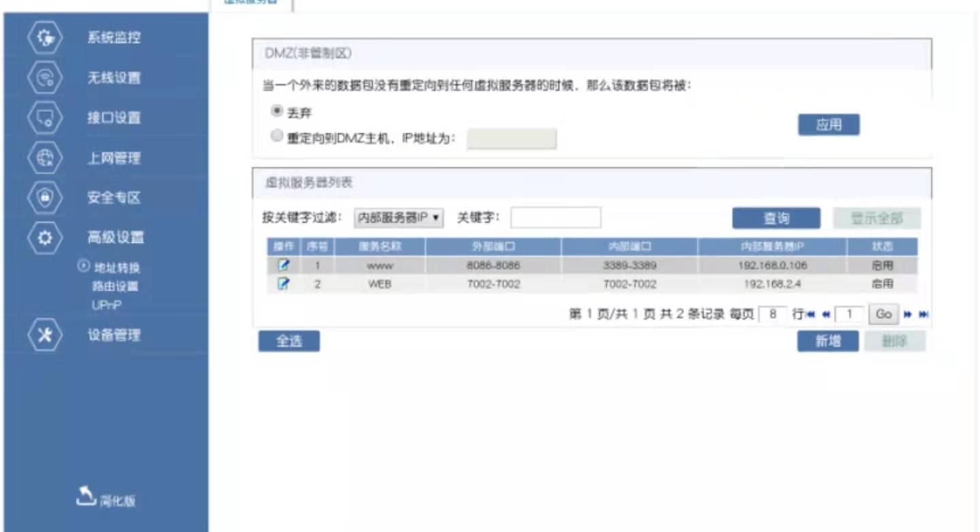The image size is (980, 532).
Task: Go to last page arrow
Action: 924,314
